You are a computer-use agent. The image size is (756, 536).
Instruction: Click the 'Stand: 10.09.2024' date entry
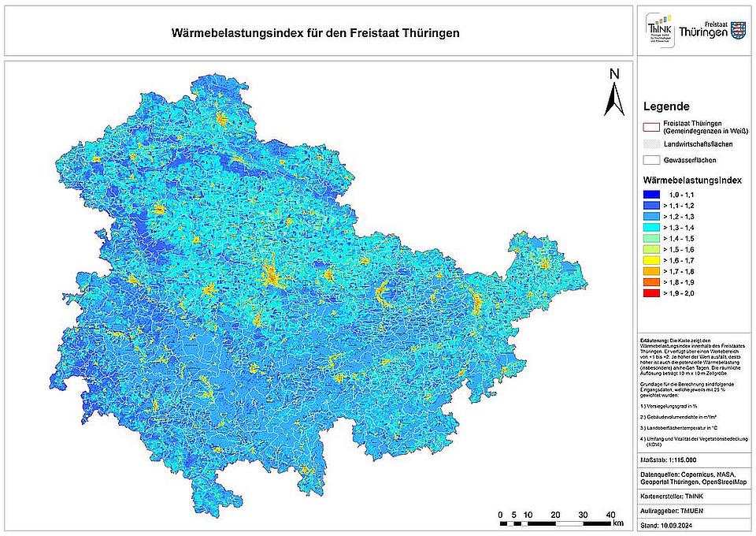pyautogui.click(x=667, y=526)
